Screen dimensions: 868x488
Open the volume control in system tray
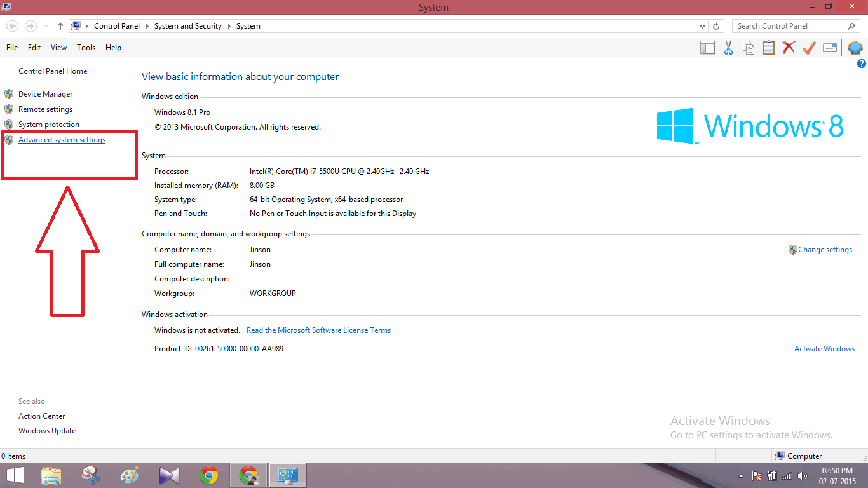pyautogui.click(x=803, y=475)
